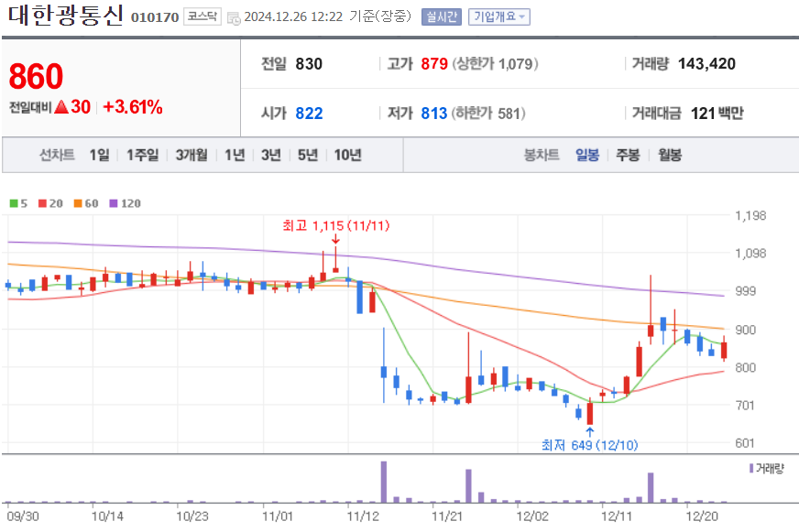Click the red up-triangle change icon
Image resolution: width=799 pixels, height=532 pixels.
(61, 107)
